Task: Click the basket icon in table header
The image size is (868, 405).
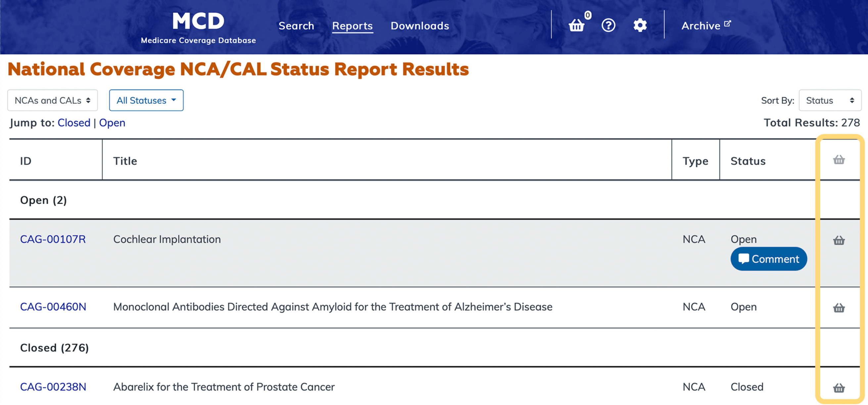Action: (x=839, y=160)
